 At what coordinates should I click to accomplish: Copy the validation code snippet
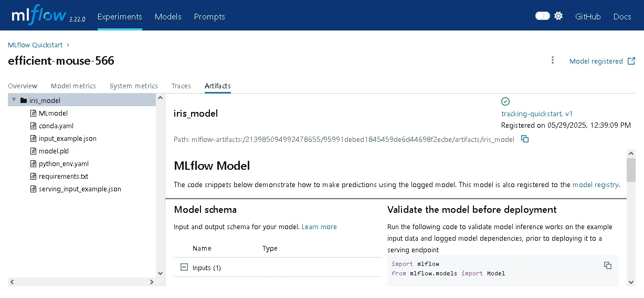click(608, 265)
